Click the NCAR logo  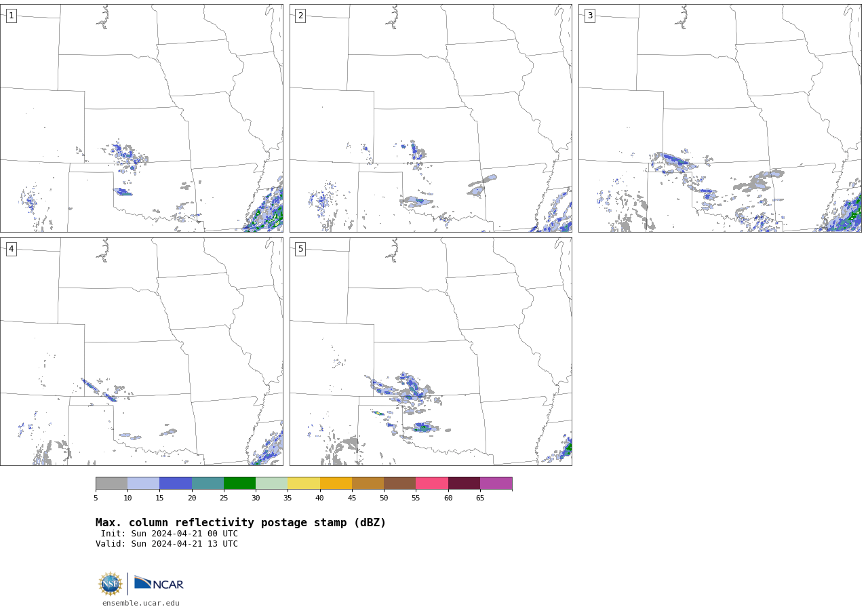tap(159, 583)
